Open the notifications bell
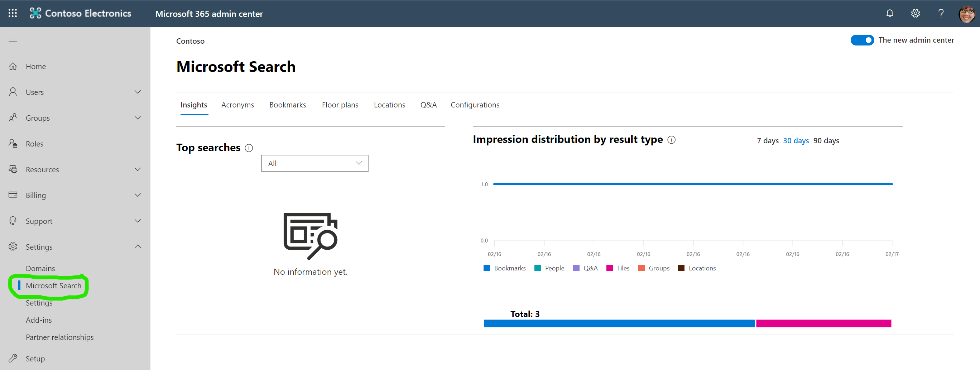The image size is (980, 370). [x=889, y=13]
